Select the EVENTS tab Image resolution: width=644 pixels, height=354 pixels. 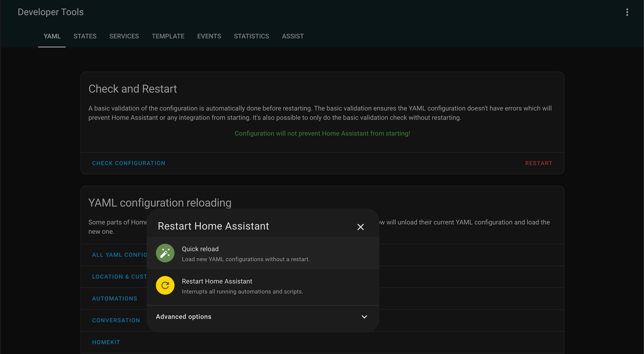(x=209, y=36)
